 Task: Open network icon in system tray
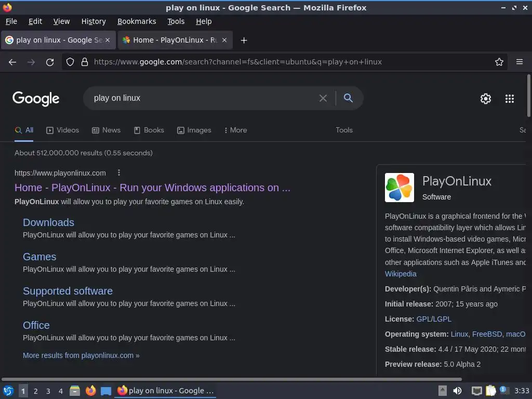coord(477,391)
